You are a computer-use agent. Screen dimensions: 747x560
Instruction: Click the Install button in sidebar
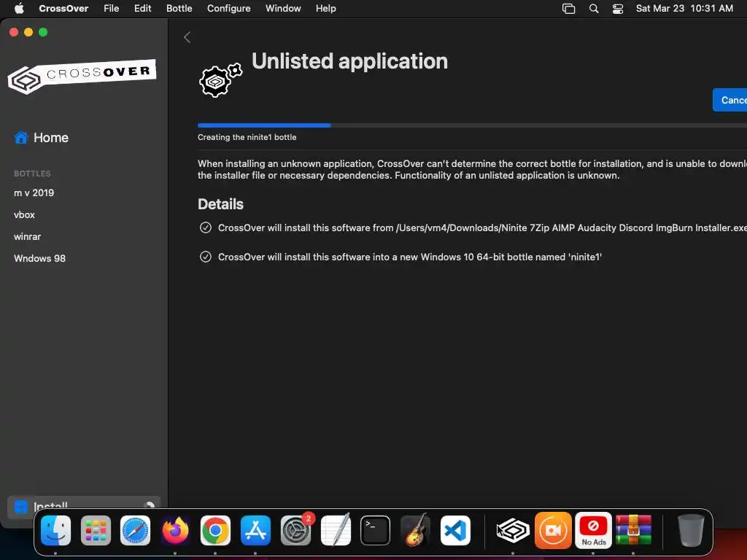(x=84, y=507)
